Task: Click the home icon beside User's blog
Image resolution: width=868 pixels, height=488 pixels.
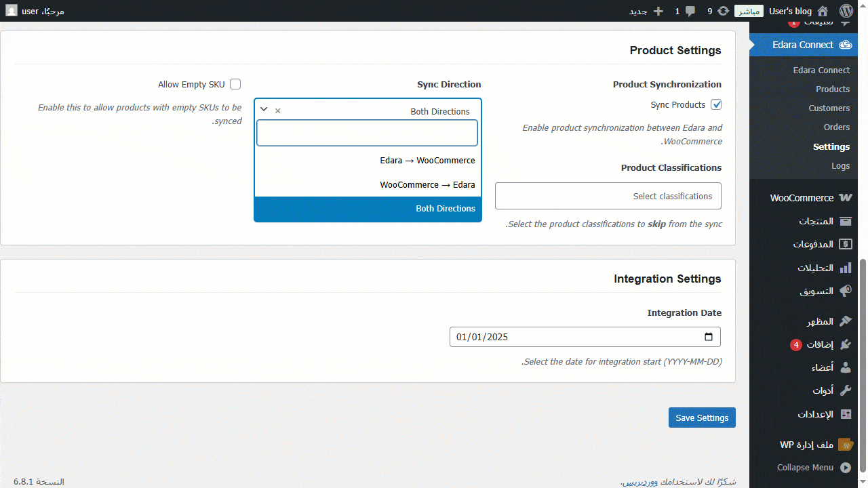Action: click(x=823, y=11)
